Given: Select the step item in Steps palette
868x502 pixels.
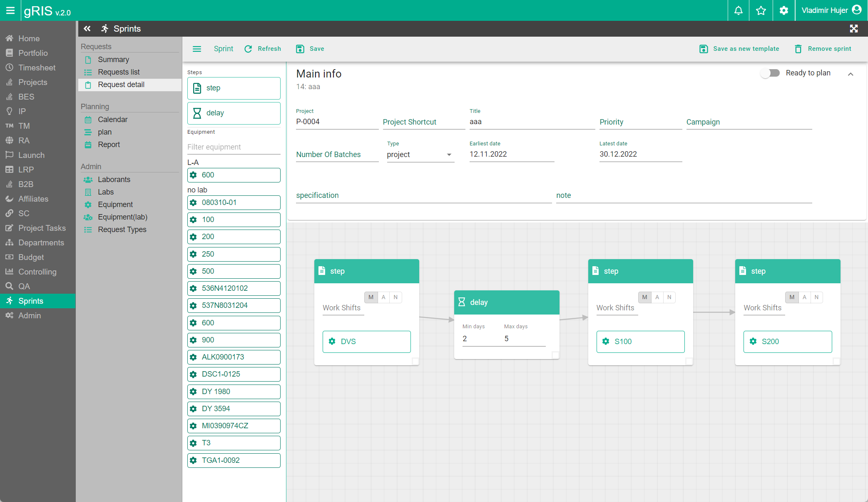Looking at the screenshot, I should coord(234,88).
